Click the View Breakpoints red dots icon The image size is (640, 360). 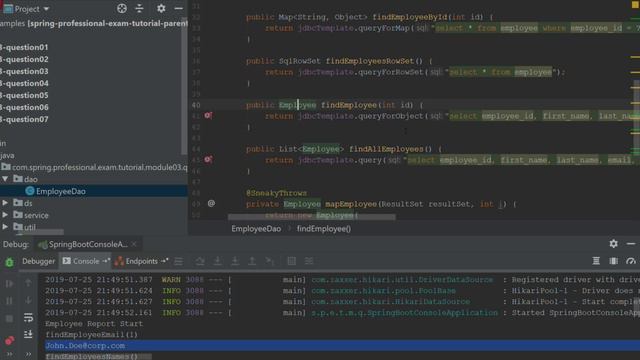(9, 340)
